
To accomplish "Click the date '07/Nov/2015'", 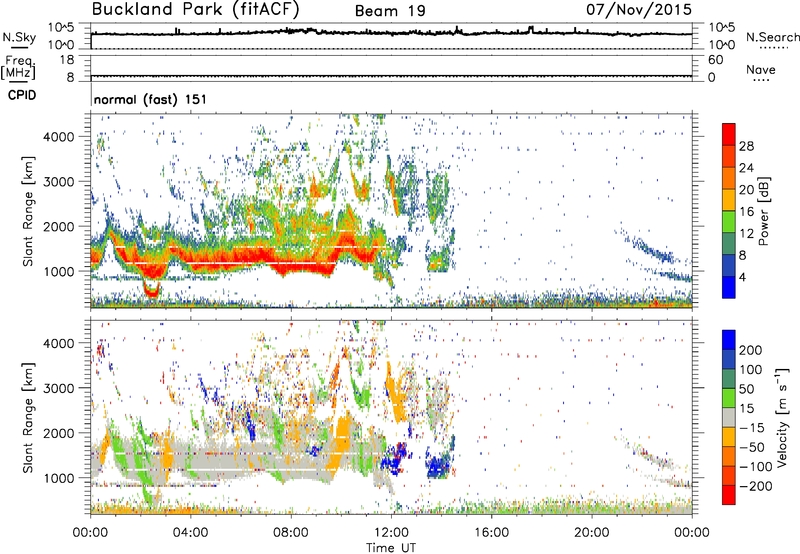I will [639, 9].
